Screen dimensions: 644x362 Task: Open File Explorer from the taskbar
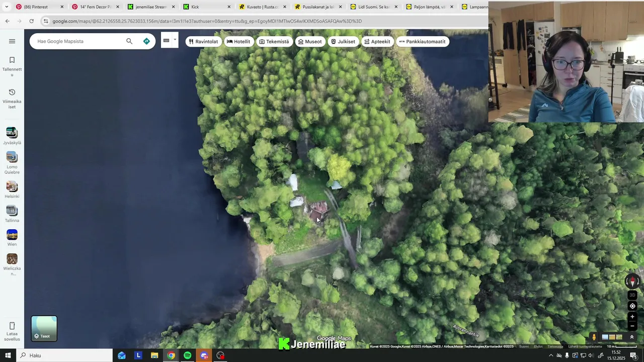coord(154,355)
